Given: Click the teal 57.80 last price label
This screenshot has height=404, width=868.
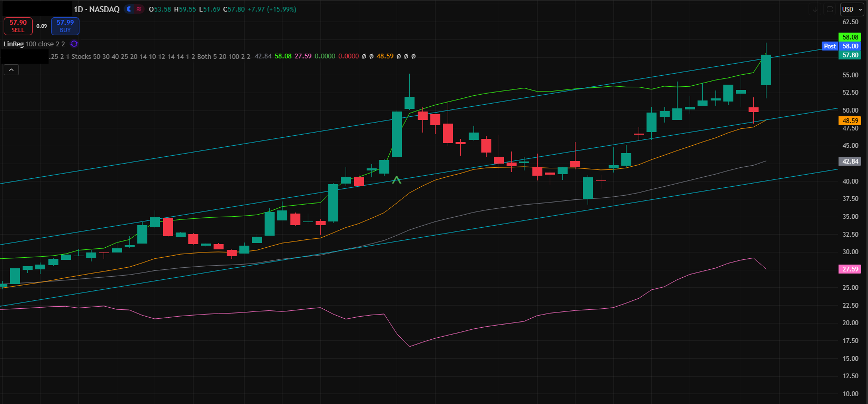Looking at the screenshot, I should [x=850, y=55].
